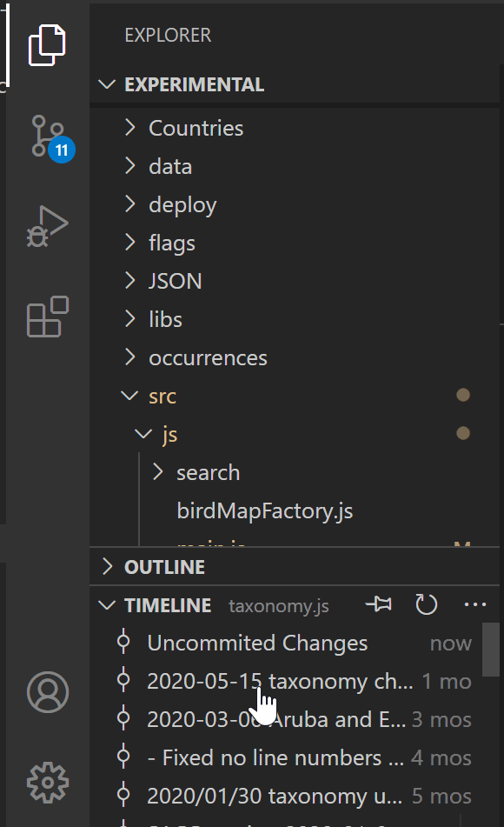Open Timeline more actions menu
The height and width of the screenshot is (827, 504).
tap(474, 604)
